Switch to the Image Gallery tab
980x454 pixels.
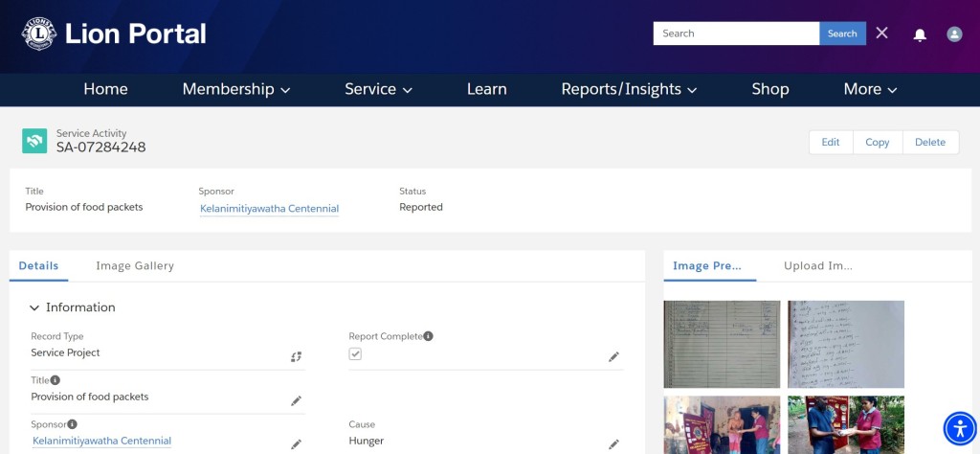[x=135, y=265]
